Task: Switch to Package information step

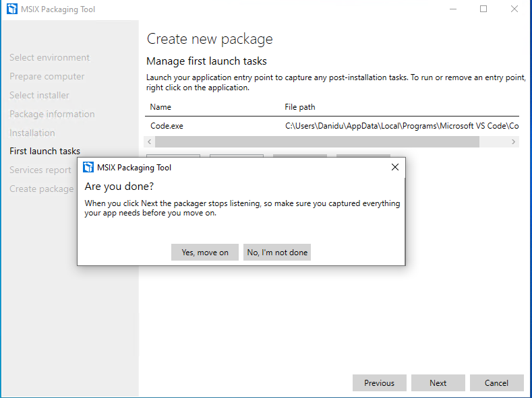Action: 52,114
